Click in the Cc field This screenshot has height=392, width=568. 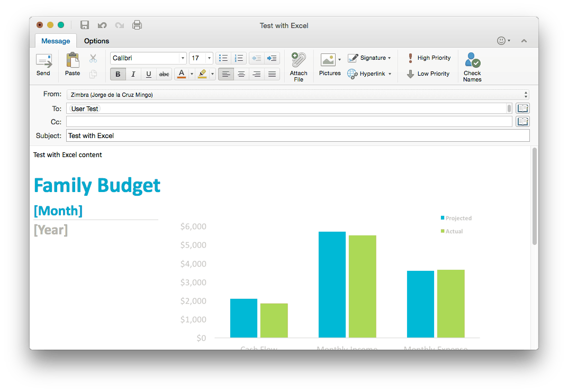289,122
